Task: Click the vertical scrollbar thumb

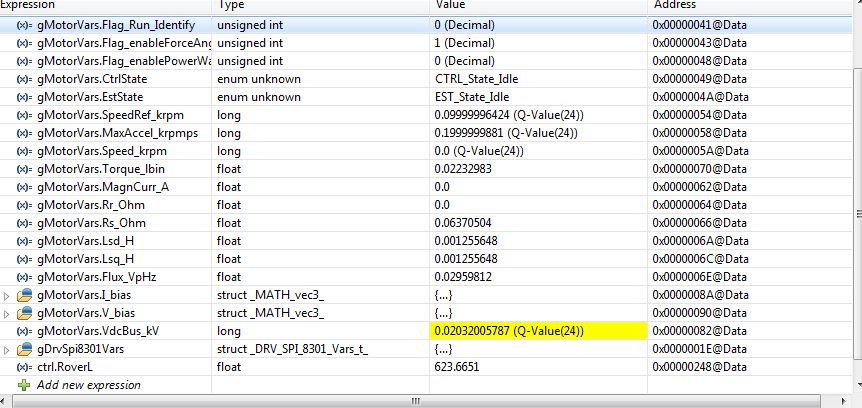Action: pos(857,213)
